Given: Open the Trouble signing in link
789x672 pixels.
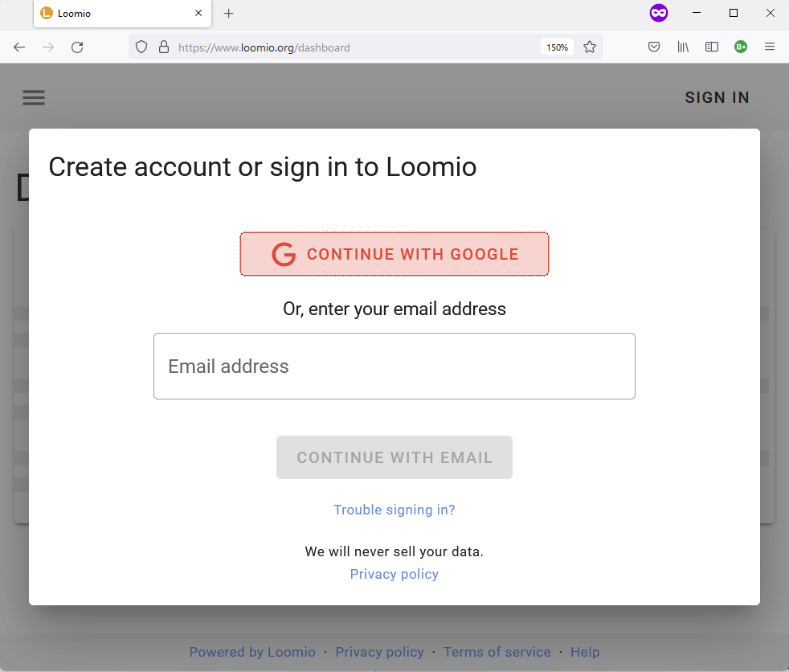Looking at the screenshot, I should [394, 510].
